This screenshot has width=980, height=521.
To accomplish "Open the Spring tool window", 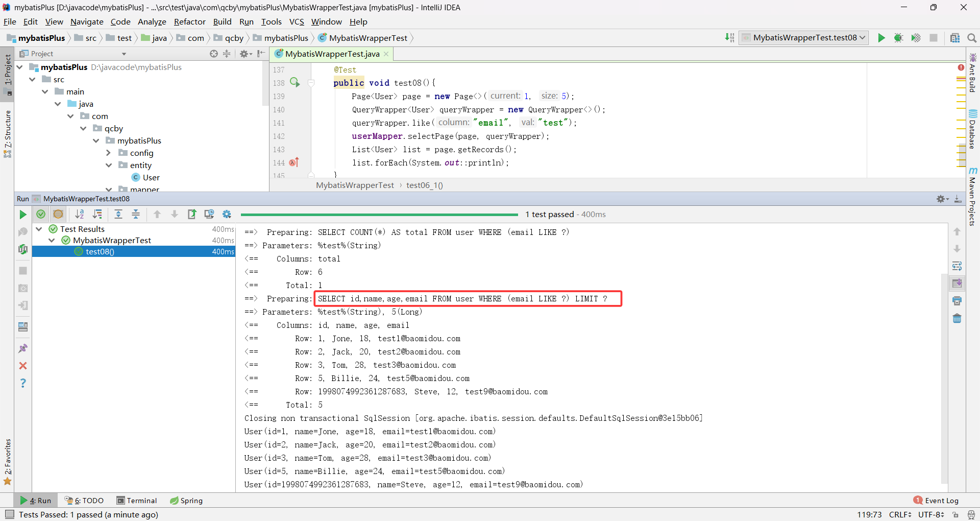I will point(186,501).
